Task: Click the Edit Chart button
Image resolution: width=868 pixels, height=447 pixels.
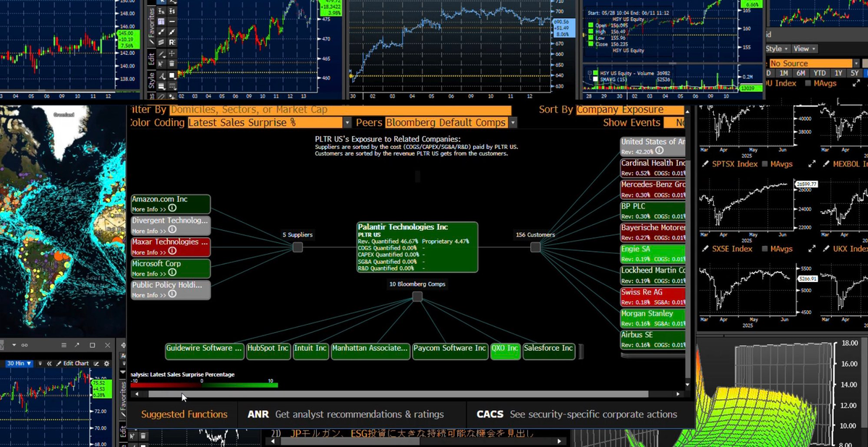Action: point(73,363)
